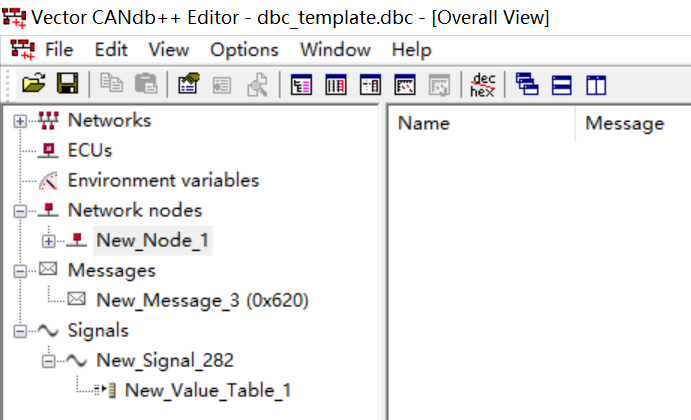Click the CANdb++ title bar application icon

[14, 18]
